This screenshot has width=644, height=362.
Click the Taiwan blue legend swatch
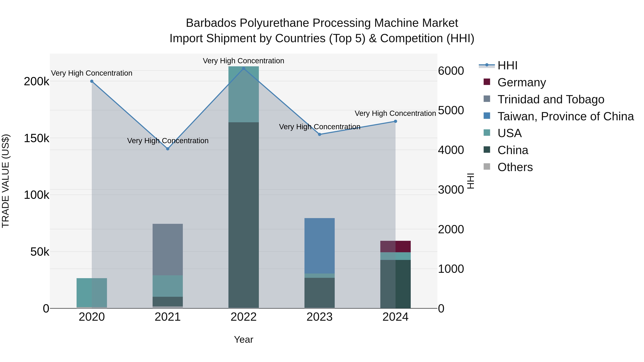click(487, 116)
